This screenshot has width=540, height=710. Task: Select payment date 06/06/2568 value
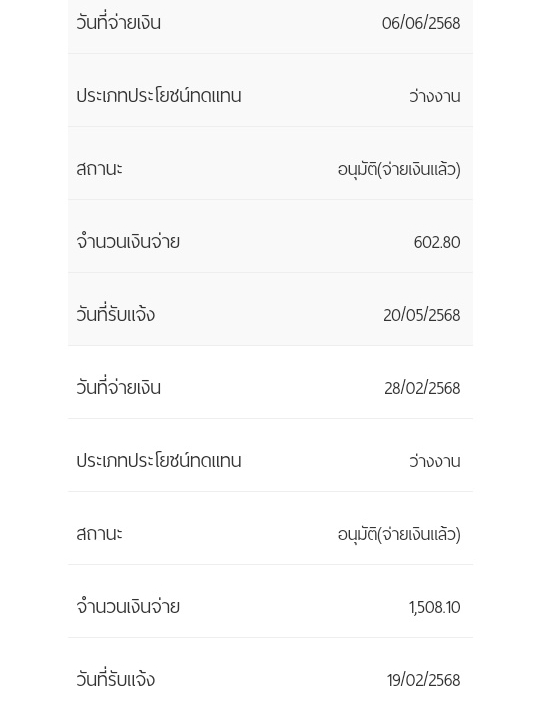421,23
